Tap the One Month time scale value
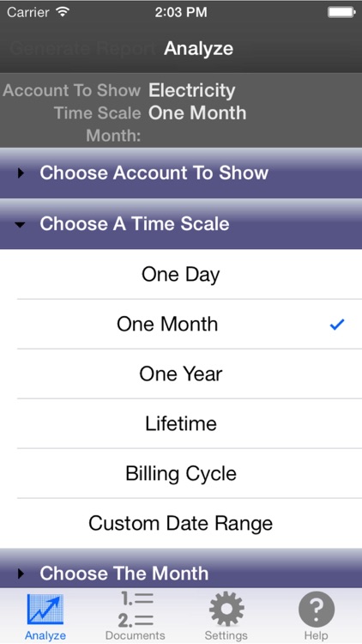Image resolution: width=362 pixels, height=644 pixels. (x=197, y=113)
